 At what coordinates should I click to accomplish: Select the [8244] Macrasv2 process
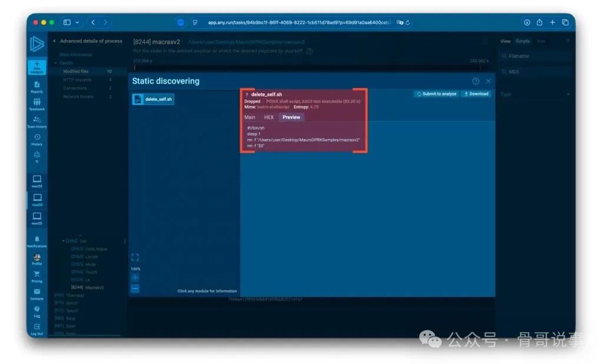[87, 287]
